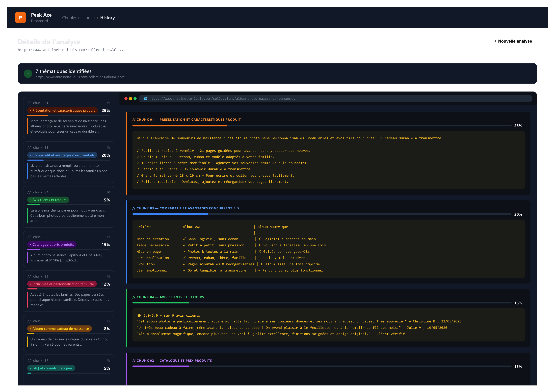This screenshot has height=392, width=555.
Task: Click the orange Peak Ace logo icon
Action: (21, 17)
